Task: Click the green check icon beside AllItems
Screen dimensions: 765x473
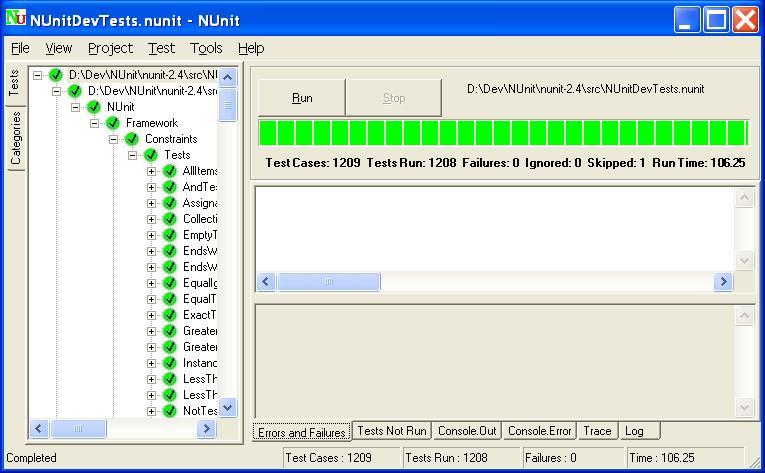Action: tap(169, 171)
